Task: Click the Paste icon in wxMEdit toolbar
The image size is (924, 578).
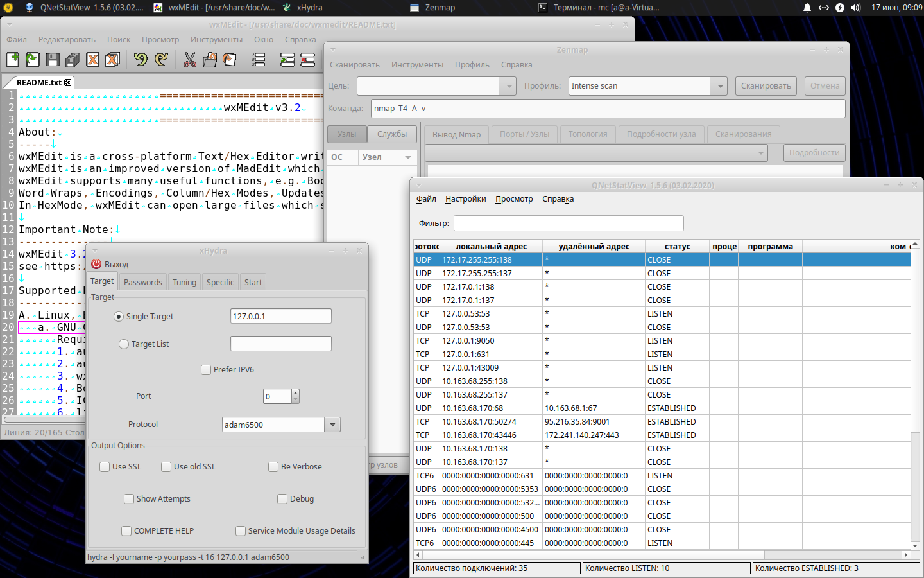Action: pyautogui.click(x=230, y=60)
